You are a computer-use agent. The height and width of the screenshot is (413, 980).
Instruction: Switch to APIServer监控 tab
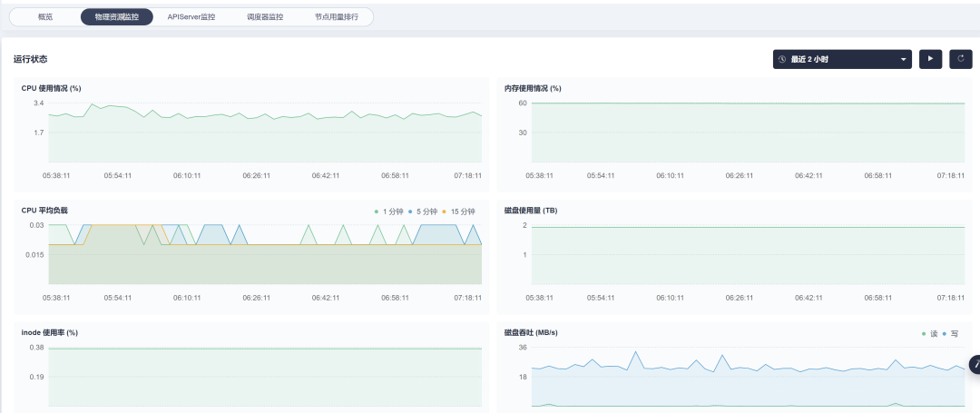tap(191, 17)
